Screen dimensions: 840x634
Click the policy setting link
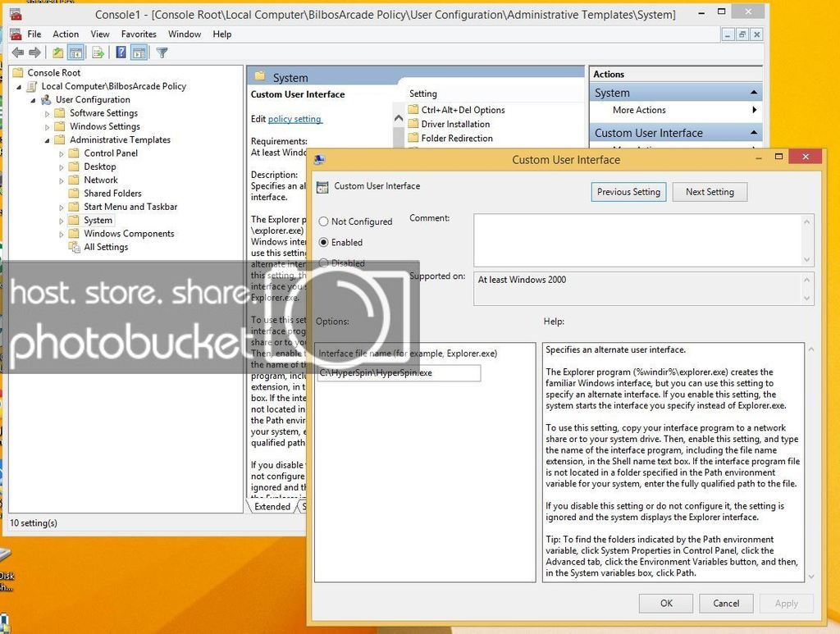(x=294, y=119)
